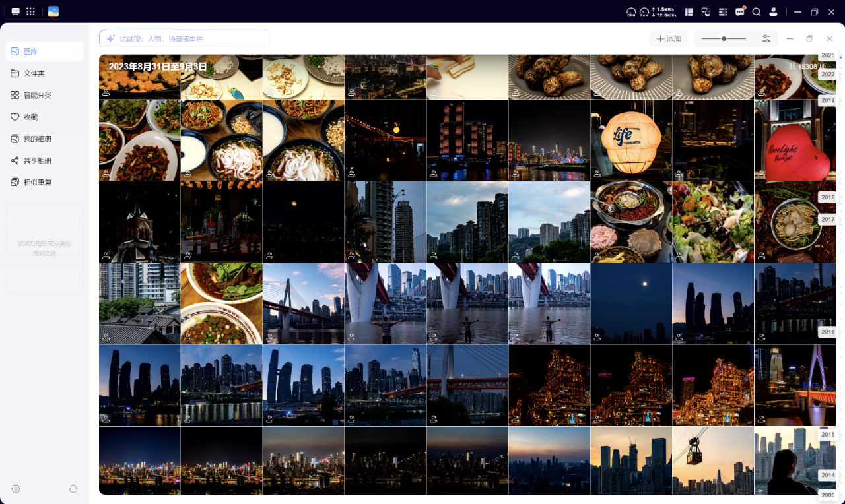Open the woman silhouette by skyline photo

795,460
